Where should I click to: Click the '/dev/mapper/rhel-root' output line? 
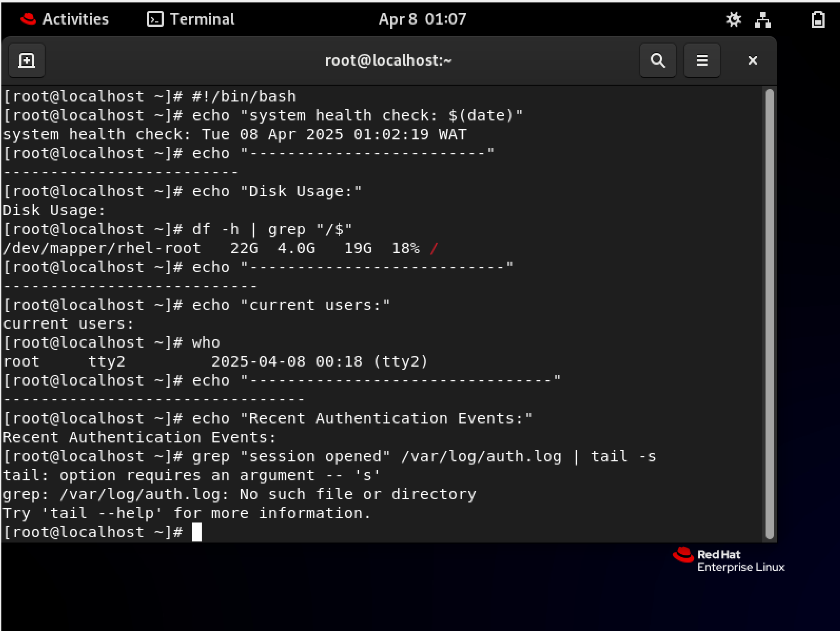coord(221,248)
